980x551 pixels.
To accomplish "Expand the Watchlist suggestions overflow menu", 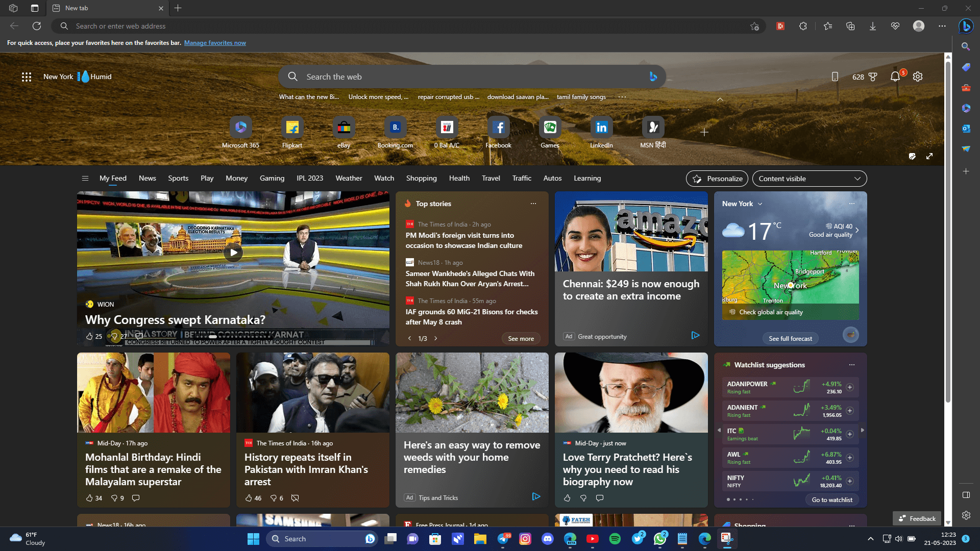I will pos(851,364).
